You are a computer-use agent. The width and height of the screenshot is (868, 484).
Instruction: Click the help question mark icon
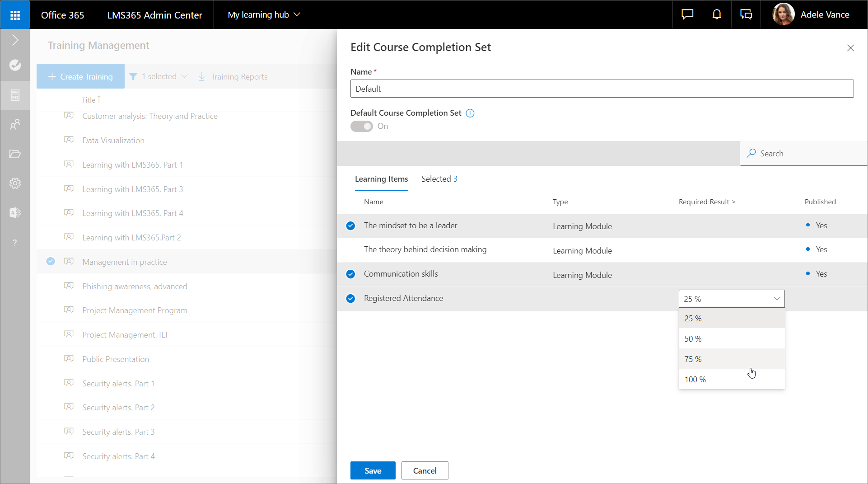point(15,243)
